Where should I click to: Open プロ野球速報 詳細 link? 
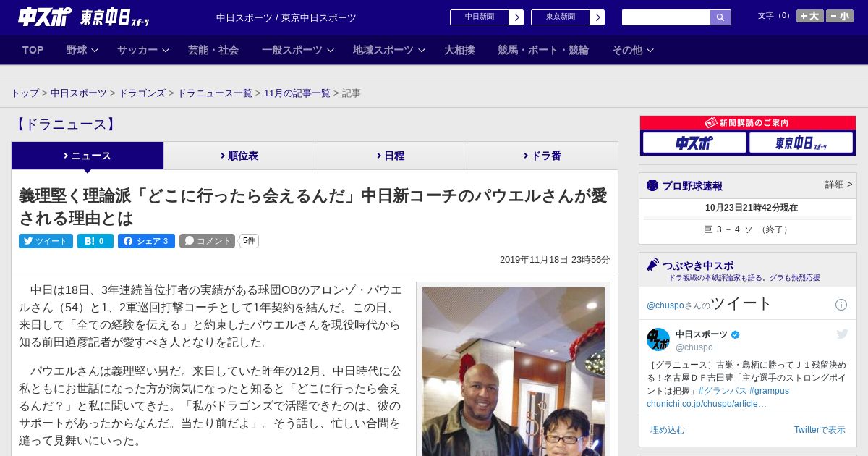[839, 185]
